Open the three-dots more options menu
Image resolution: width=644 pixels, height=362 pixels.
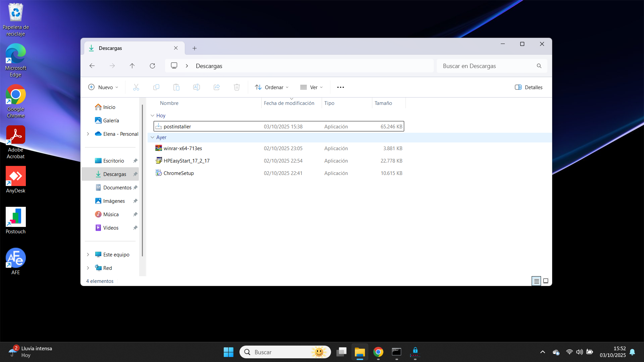pyautogui.click(x=340, y=87)
